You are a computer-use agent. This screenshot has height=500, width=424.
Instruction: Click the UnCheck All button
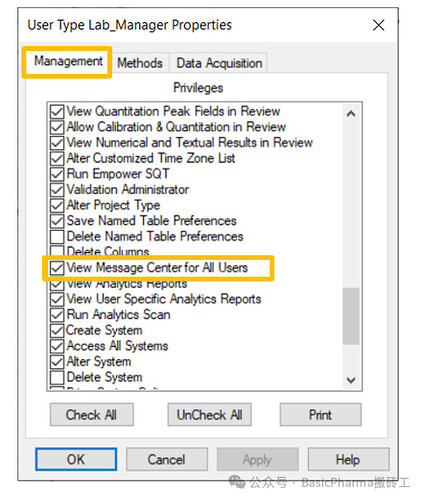pyautogui.click(x=209, y=415)
